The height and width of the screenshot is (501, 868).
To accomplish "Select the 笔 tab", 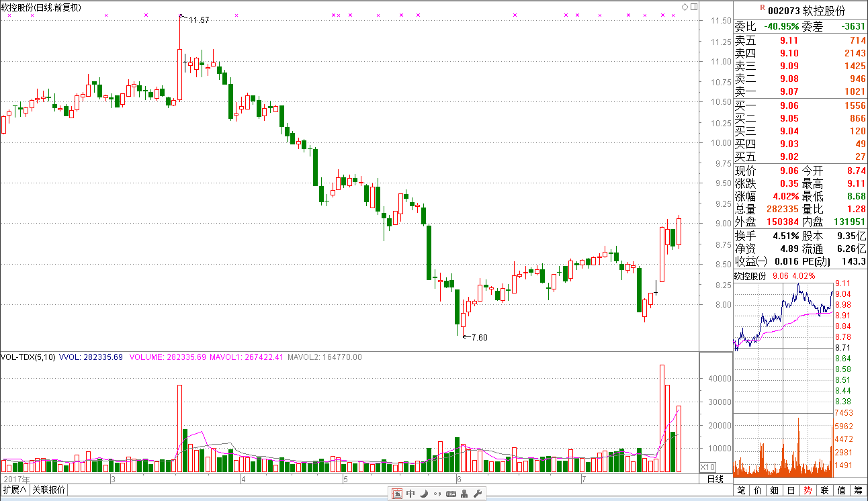I will (742, 490).
